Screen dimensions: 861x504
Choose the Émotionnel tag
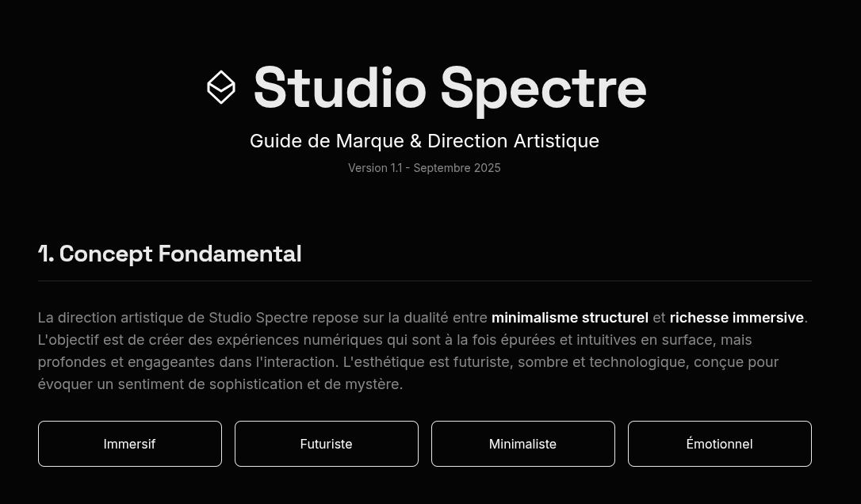point(719,444)
